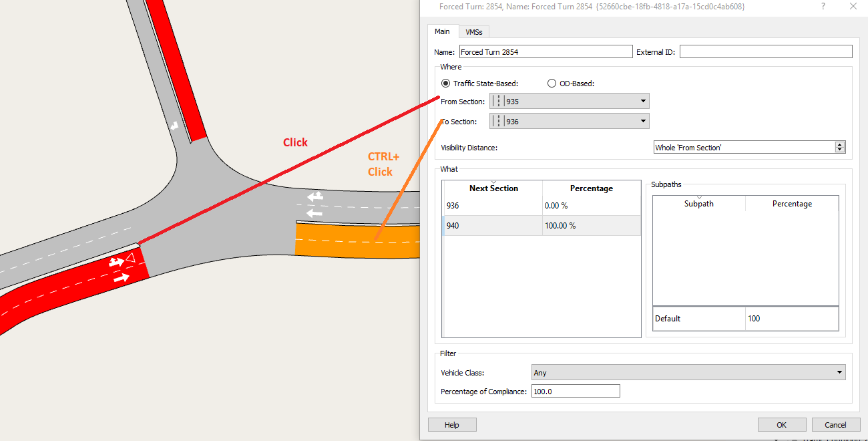
Task: Click the Help button
Action: pos(451,424)
